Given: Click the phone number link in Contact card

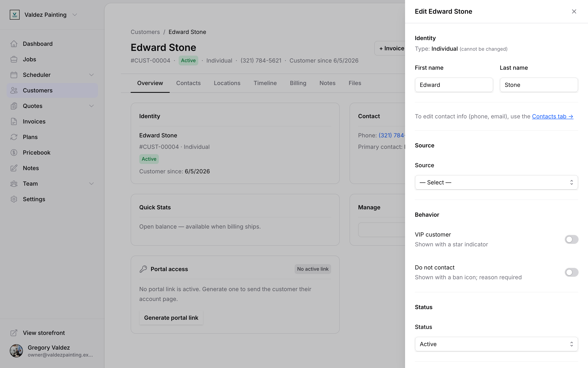Looking at the screenshot, I should (392, 136).
